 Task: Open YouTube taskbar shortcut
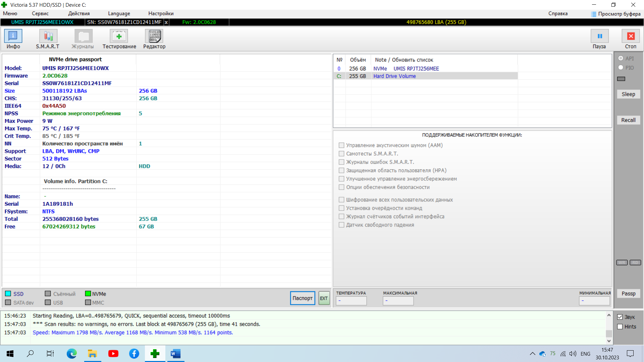113,354
